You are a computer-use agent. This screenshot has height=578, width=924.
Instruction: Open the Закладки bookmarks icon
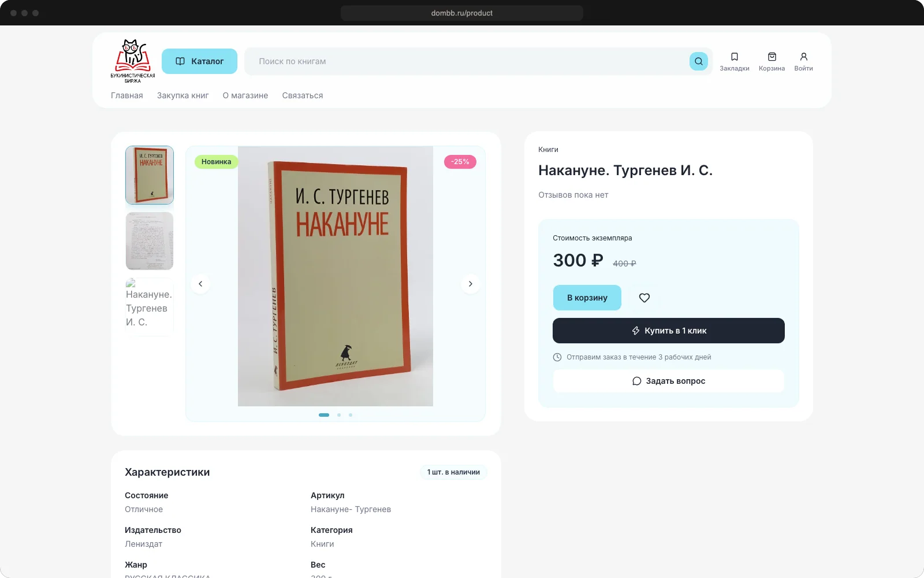[x=735, y=57]
